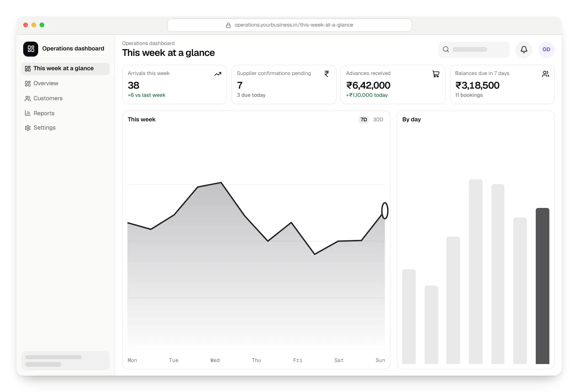Open the Balances due in 7 days card
Screen dimensions: 578x392
coord(502,85)
